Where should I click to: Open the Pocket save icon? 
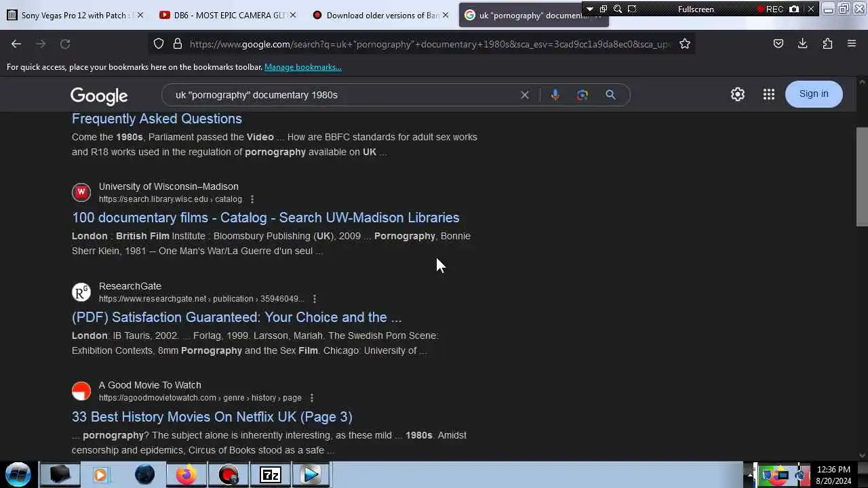coord(778,44)
